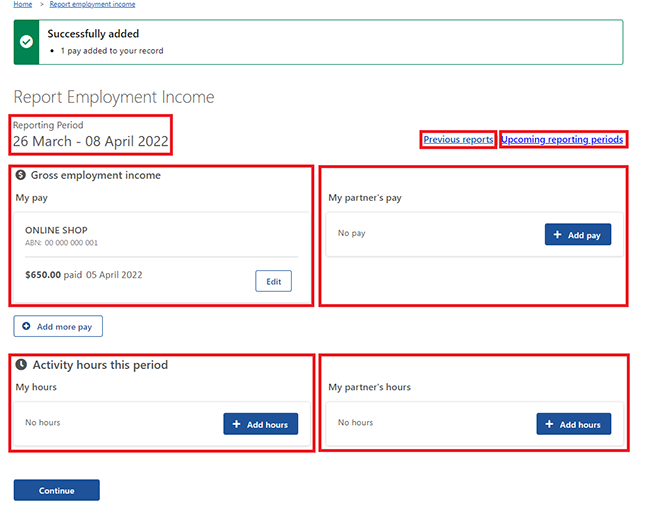Click the No hours text under My hours
The width and height of the screenshot is (650, 515).
[x=42, y=423]
